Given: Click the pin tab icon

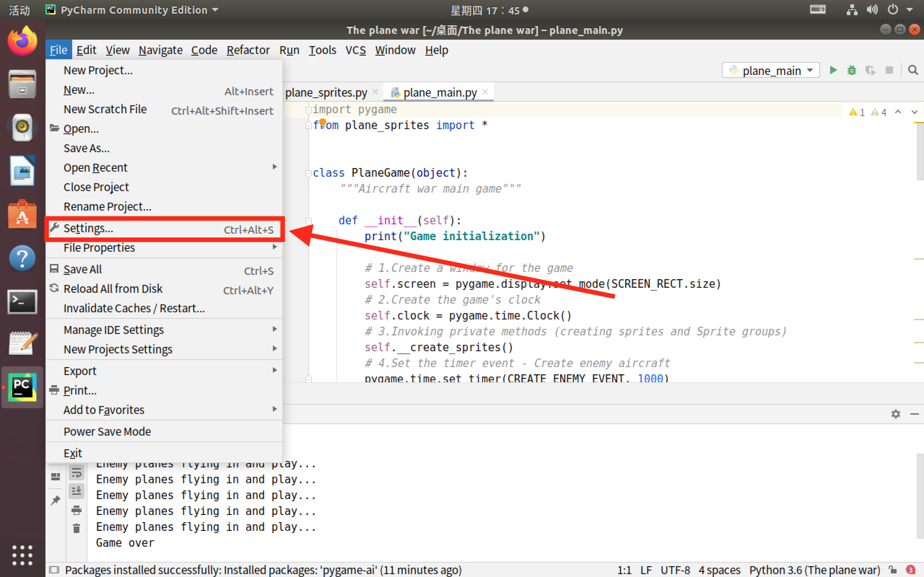Looking at the screenshot, I should click(x=56, y=500).
